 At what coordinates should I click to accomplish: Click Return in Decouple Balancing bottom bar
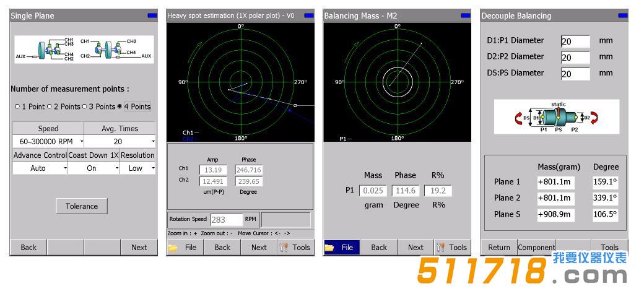[x=499, y=248]
